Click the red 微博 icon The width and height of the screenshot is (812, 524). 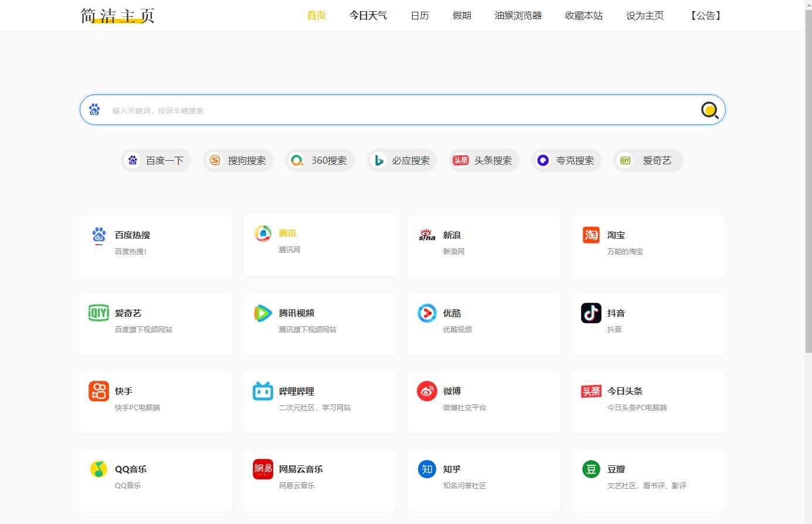427,391
